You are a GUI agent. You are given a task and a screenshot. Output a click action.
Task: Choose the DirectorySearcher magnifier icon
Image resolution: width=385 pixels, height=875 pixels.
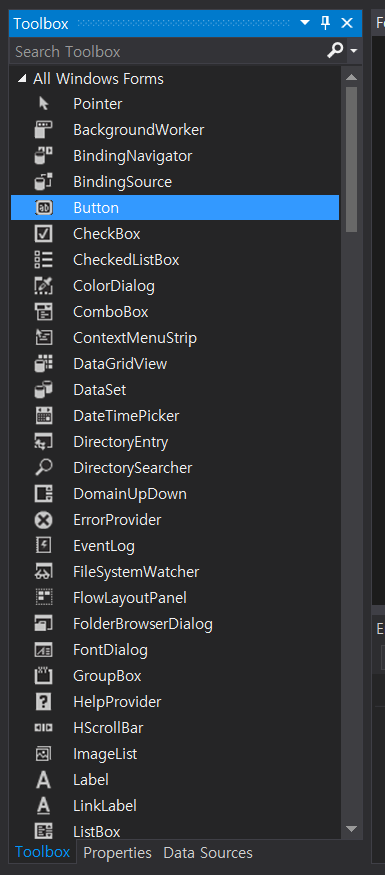click(44, 468)
